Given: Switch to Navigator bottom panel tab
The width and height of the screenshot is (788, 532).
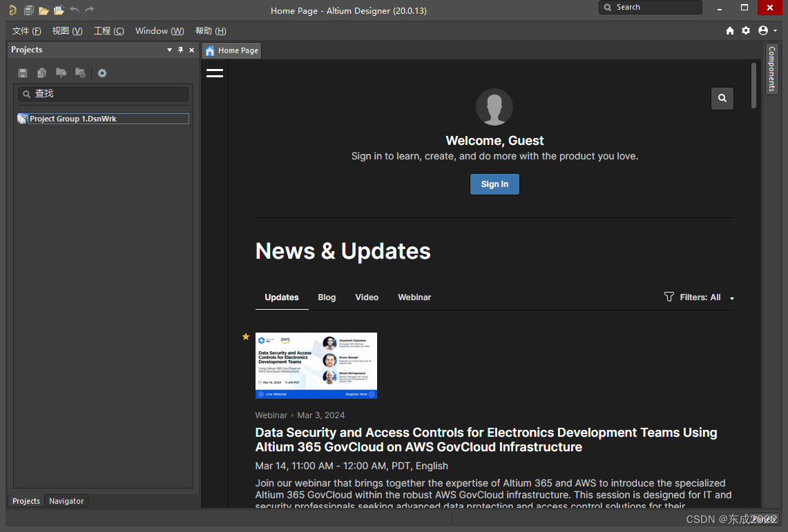Looking at the screenshot, I should pyautogui.click(x=66, y=502).
